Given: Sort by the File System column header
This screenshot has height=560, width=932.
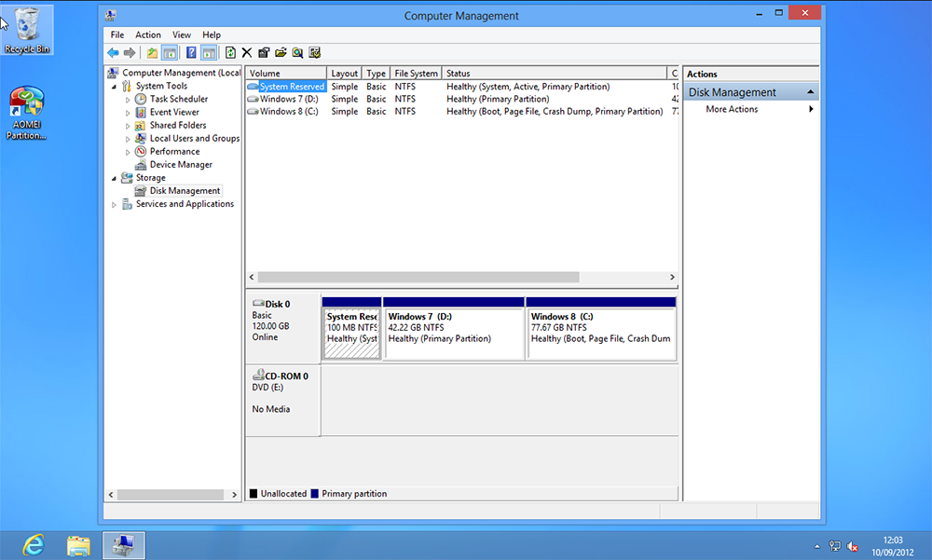Looking at the screenshot, I should point(416,73).
